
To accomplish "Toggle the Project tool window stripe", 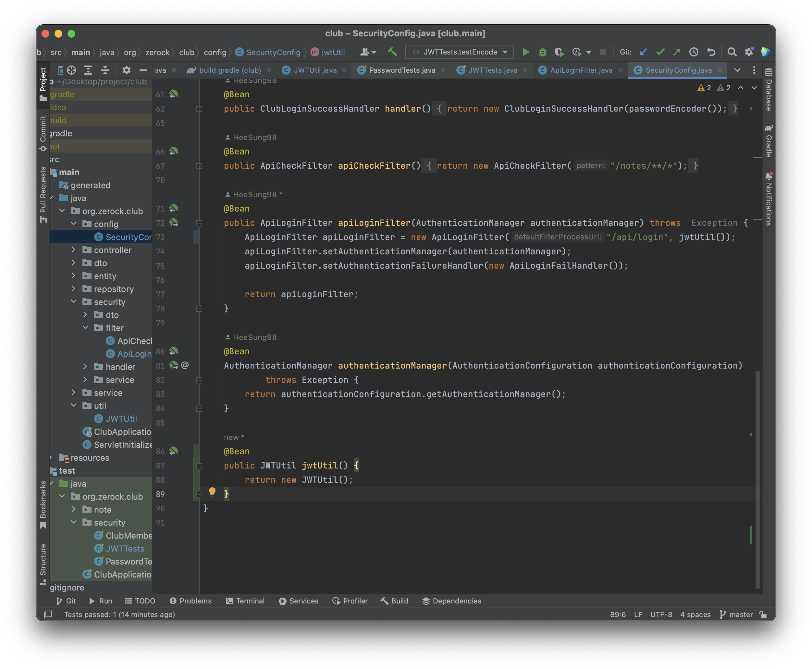I will (43, 84).
